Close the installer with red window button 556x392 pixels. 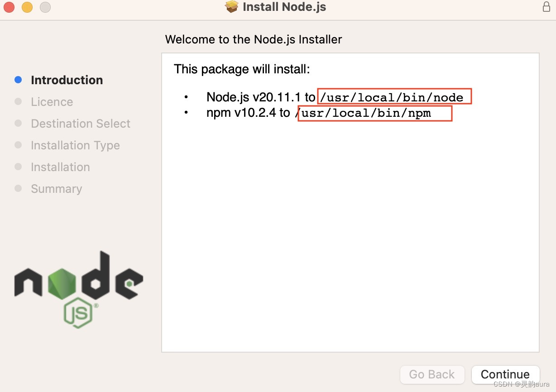[x=9, y=7]
